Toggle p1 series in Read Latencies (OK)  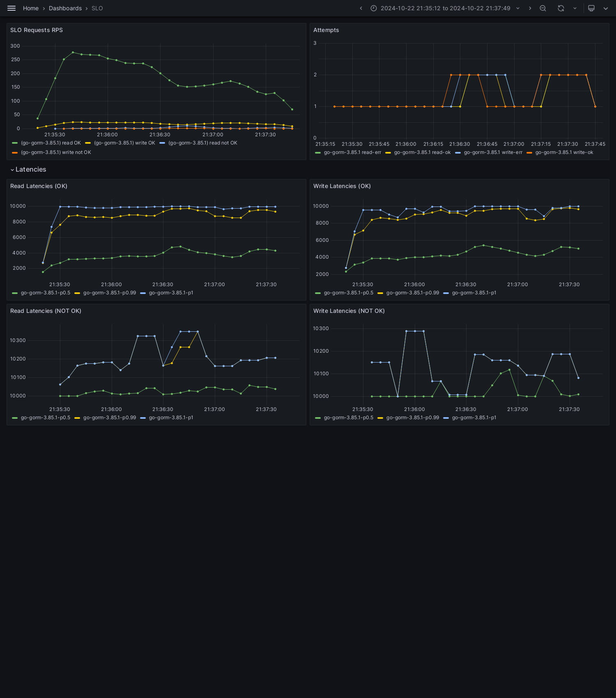click(x=171, y=293)
